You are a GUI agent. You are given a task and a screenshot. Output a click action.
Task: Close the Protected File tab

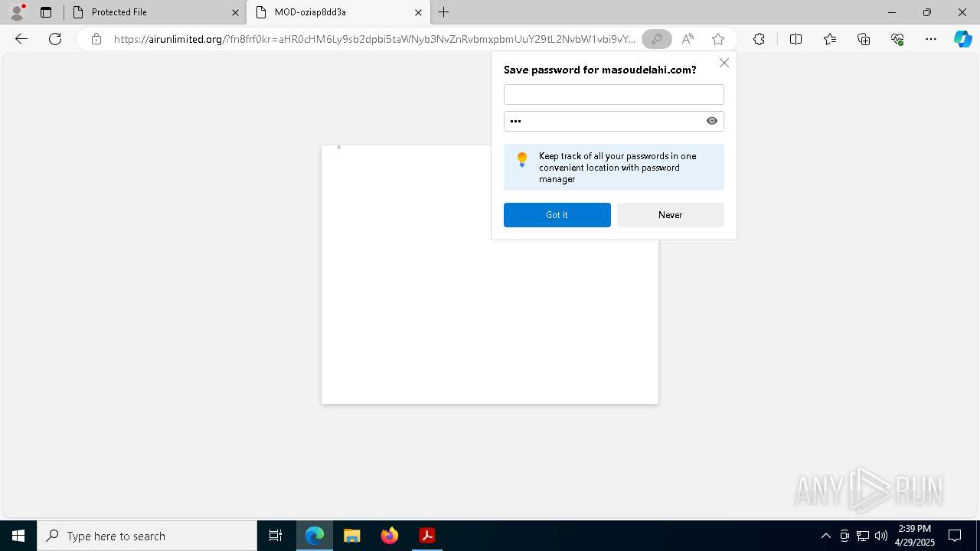point(235,12)
